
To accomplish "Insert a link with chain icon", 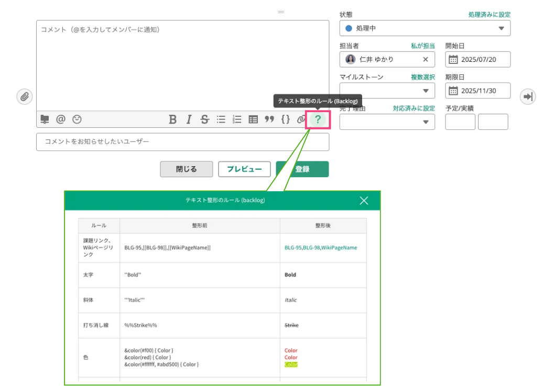I will (x=301, y=119).
